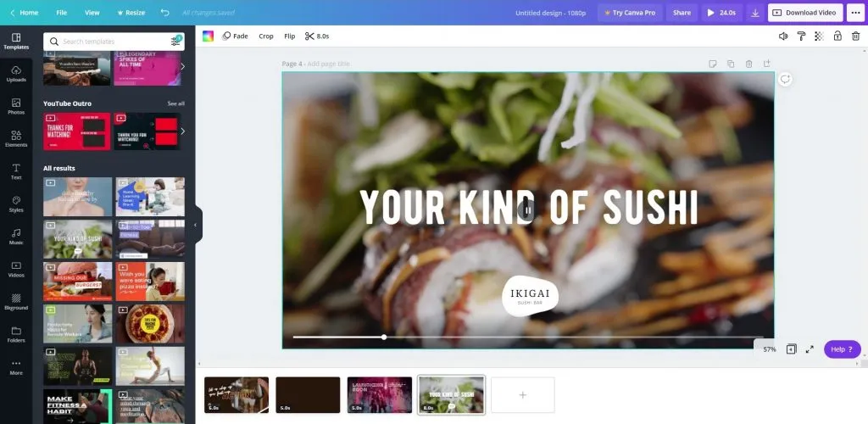Select the first timeline page thumbnail
This screenshot has height=424, width=868.
236,394
